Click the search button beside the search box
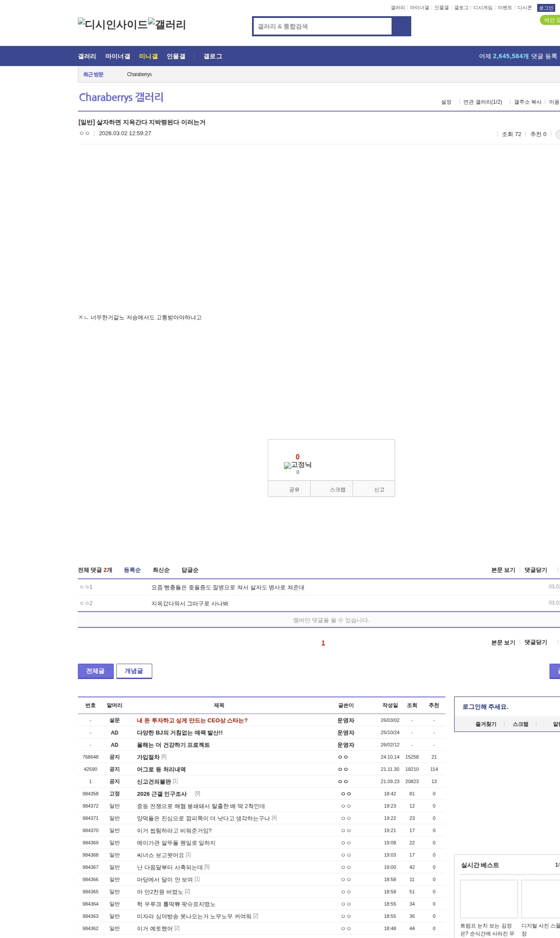Viewport: 560px width, 938px height. [x=401, y=26]
